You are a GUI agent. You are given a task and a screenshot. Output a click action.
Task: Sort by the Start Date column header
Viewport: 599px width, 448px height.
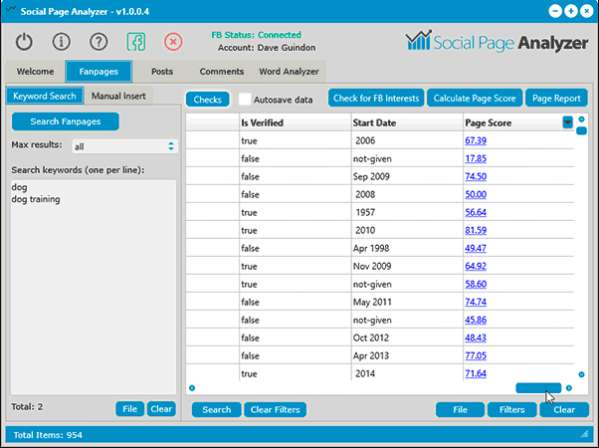click(407, 123)
